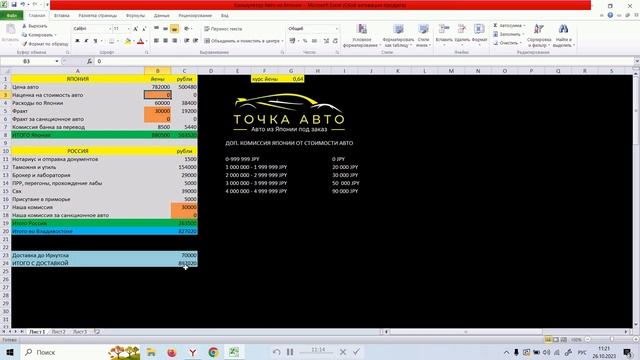The width and height of the screenshot is (640, 360).
Task: Click the zoom slider in status bar
Action: coord(611,340)
